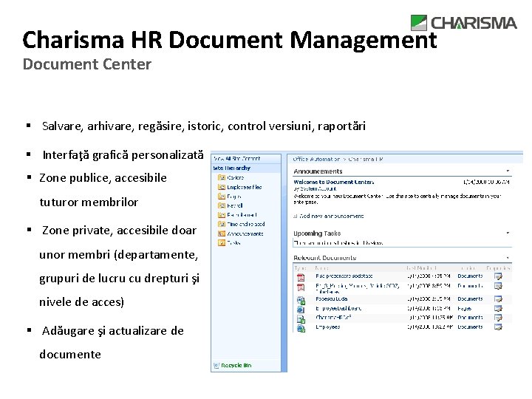Open the EmployeeDashboard document link
This screenshot has height=399, width=532.
pyautogui.click(x=338, y=308)
